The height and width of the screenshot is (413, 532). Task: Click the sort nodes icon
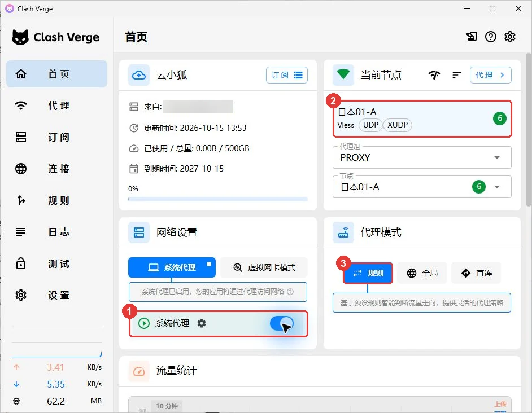457,75
